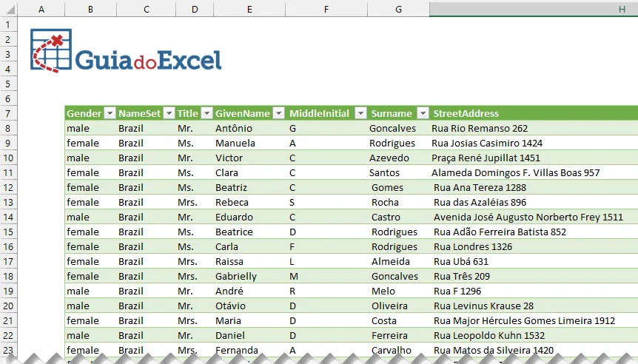Image resolution: width=638 pixels, height=364 pixels.
Task: Click the Azevedo surname cell
Action: [x=398, y=158]
